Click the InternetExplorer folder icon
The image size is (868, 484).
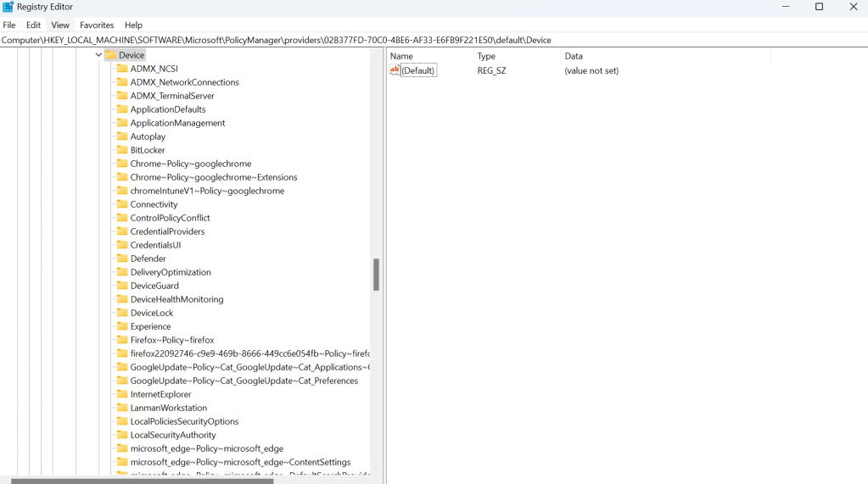tap(122, 394)
